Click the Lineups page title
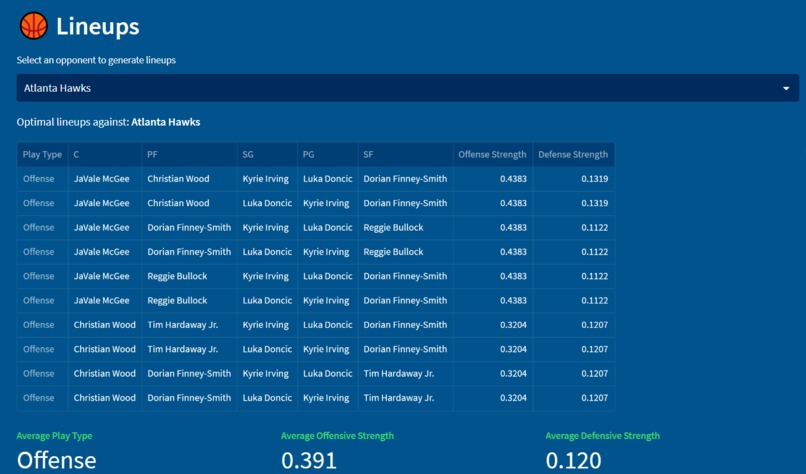Viewport: 806px width, 474px height. tap(98, 26)
